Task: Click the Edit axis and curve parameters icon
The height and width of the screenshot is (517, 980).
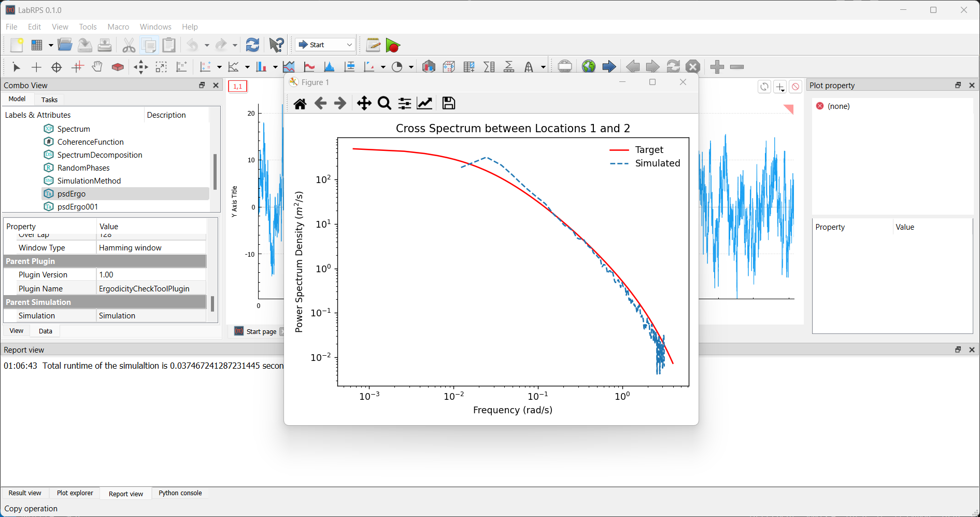Action: (x=424, y=104)
